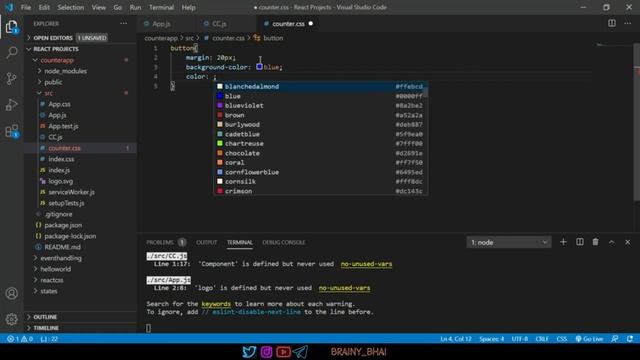Maximize the panel with up chevron

tap(611, 242)
